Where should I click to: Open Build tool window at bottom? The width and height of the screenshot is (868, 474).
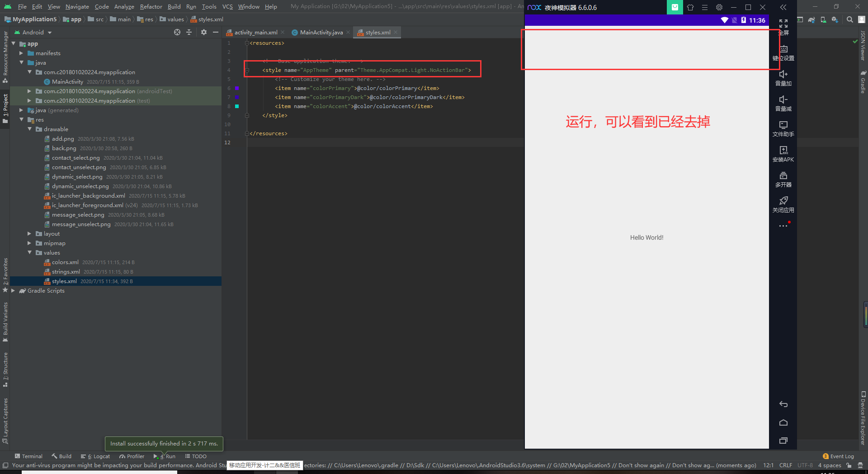[61, 456]
